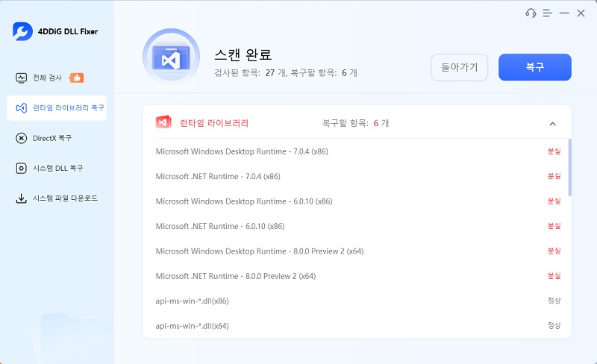597x364 pixels.
Task: Click the red 런타임 라이브러리 section icon
Action: [163, 122]
